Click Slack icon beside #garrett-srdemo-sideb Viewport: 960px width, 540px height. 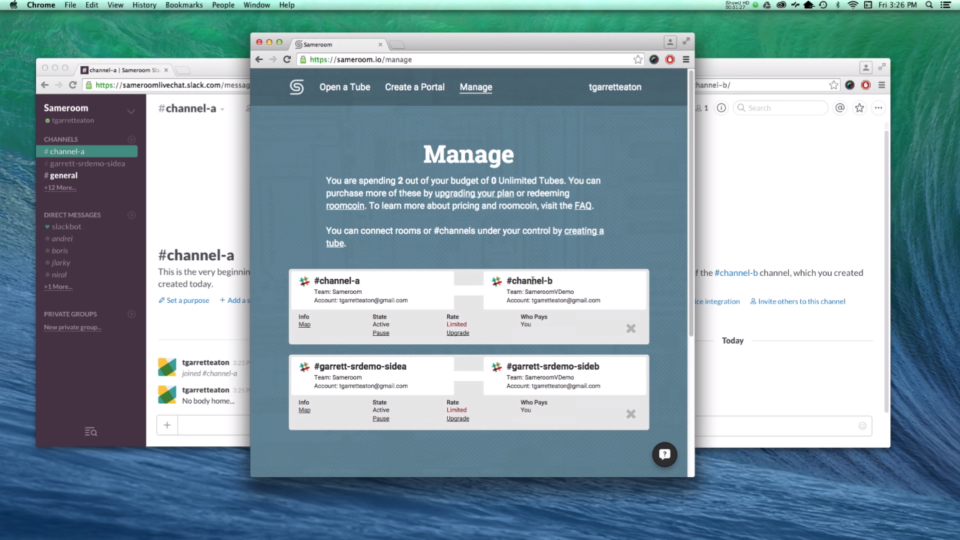coord(497,367)
